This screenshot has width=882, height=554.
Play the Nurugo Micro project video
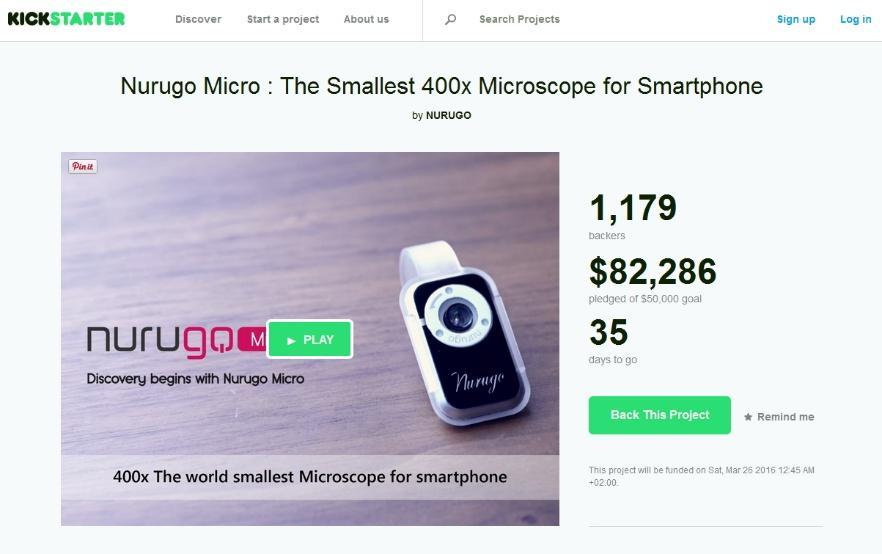click(310, 339)
